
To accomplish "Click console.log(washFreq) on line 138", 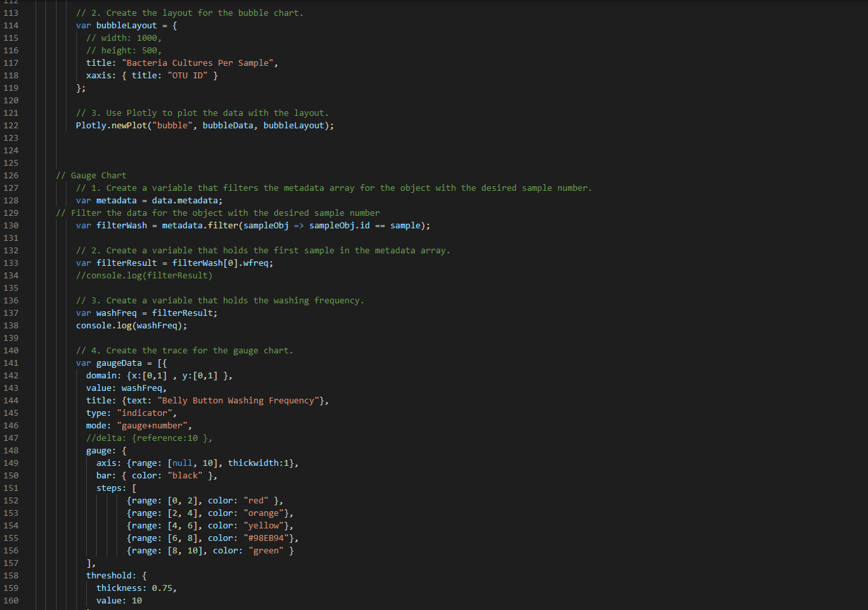I will tap(132, 325).
